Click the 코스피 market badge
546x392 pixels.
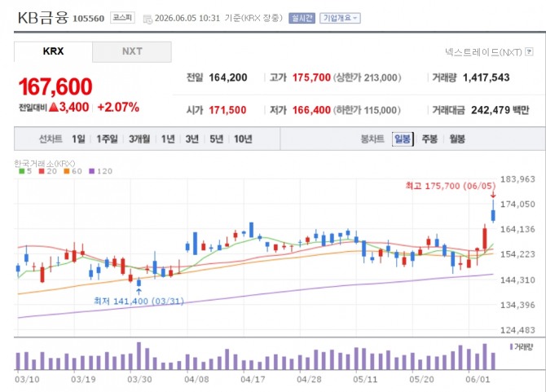[x=122, y=18]
